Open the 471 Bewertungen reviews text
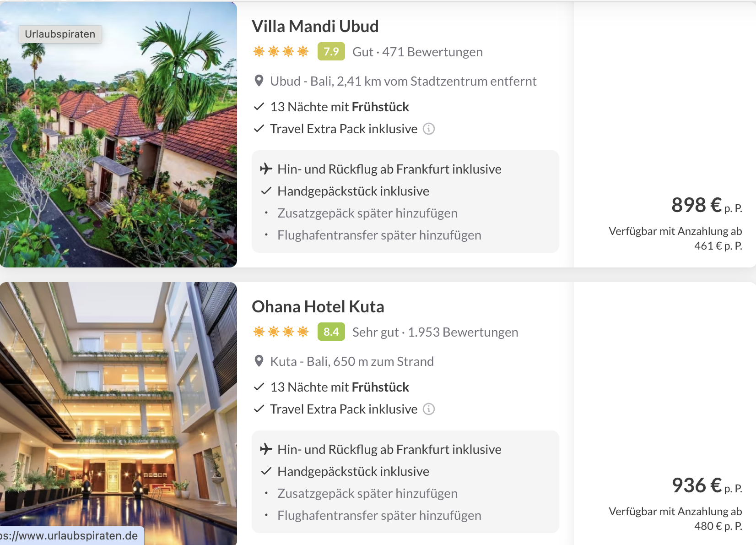 pos(432,52)
